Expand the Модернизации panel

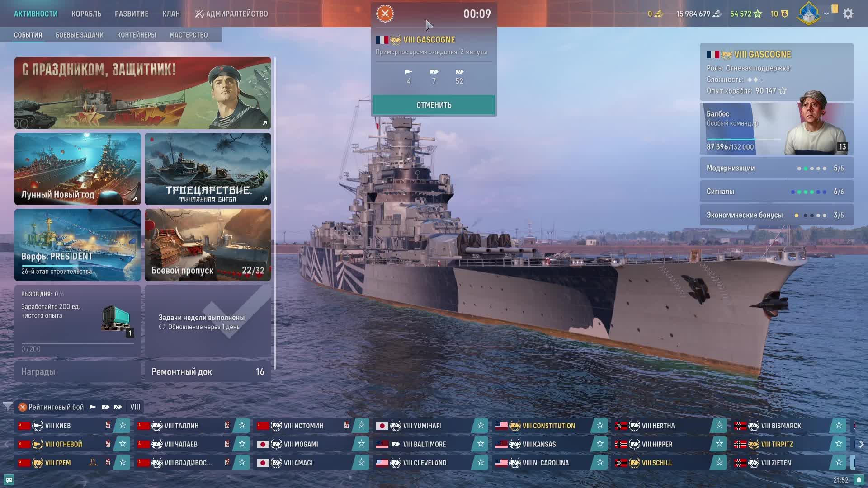[776, 168]
